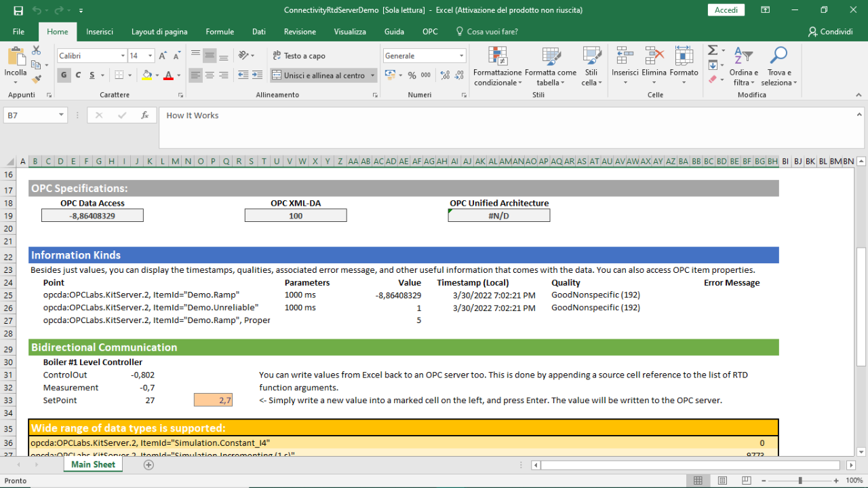Open the Stili cella dropdown
Screen dimensions: 868x488
coord(591,66)
